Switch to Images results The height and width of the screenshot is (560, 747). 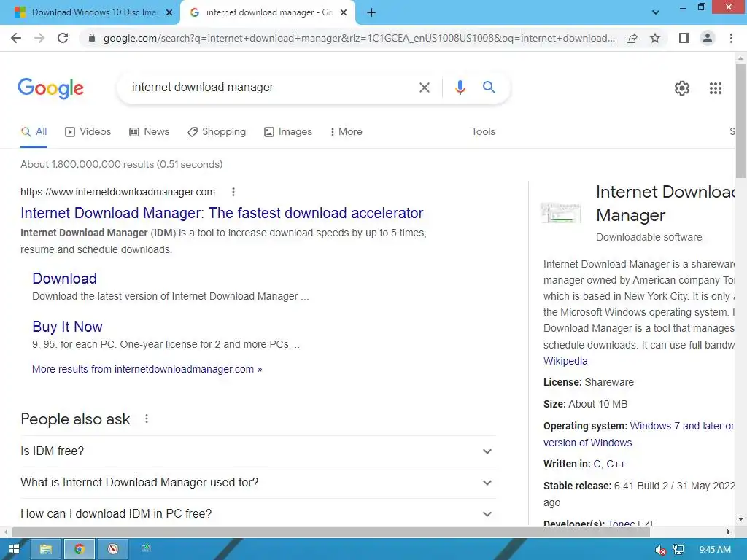pos(288,132)
